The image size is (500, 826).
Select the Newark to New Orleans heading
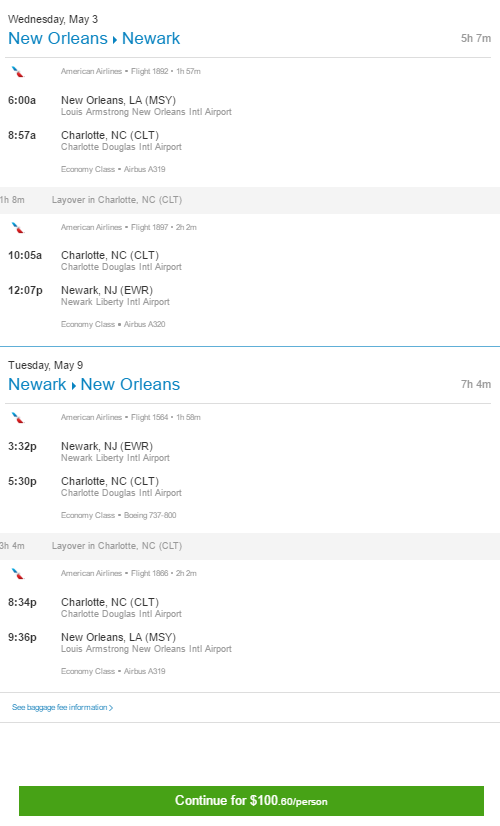pos(94,385)
